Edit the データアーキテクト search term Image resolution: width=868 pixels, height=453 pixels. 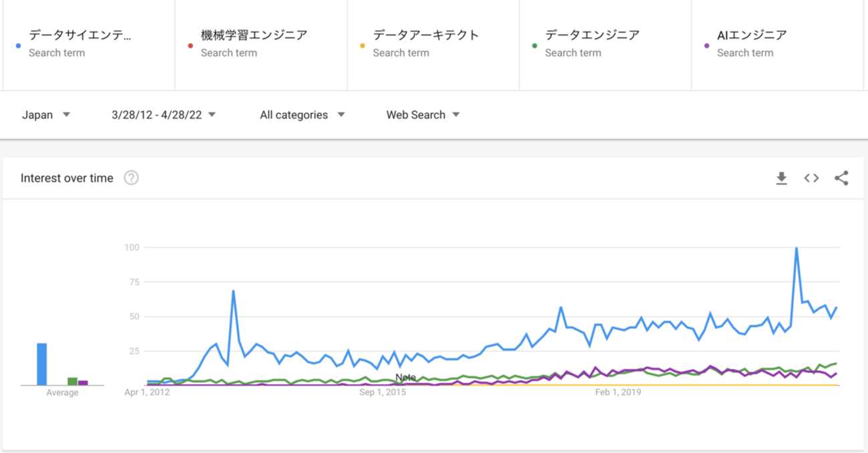point(426,35)
